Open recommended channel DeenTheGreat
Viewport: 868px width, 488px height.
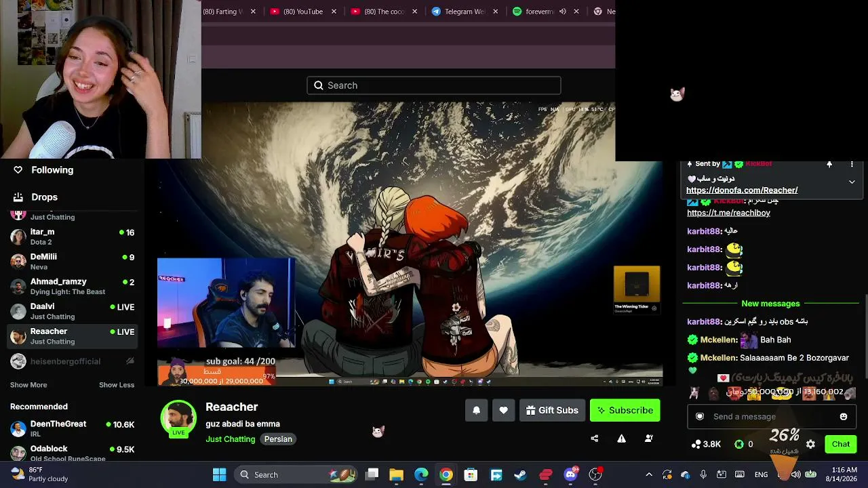(x=72, y=428)
